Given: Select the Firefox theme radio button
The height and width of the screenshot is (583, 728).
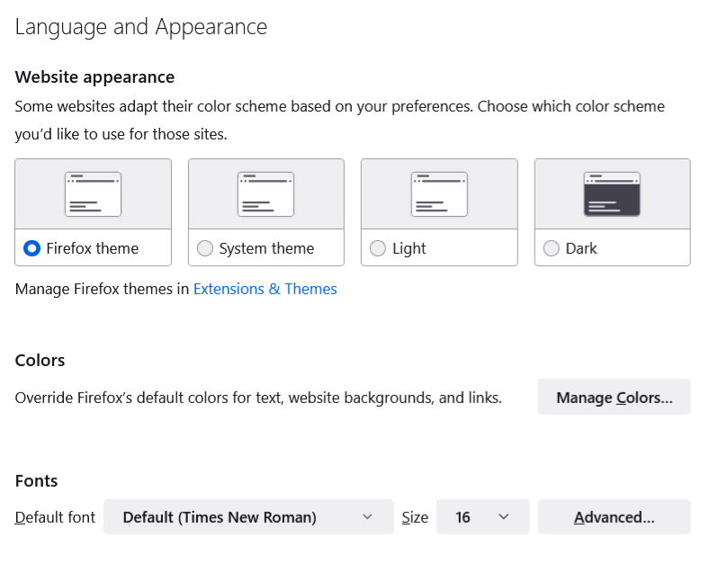Looking at the screenshot, I should pos(32,248).
